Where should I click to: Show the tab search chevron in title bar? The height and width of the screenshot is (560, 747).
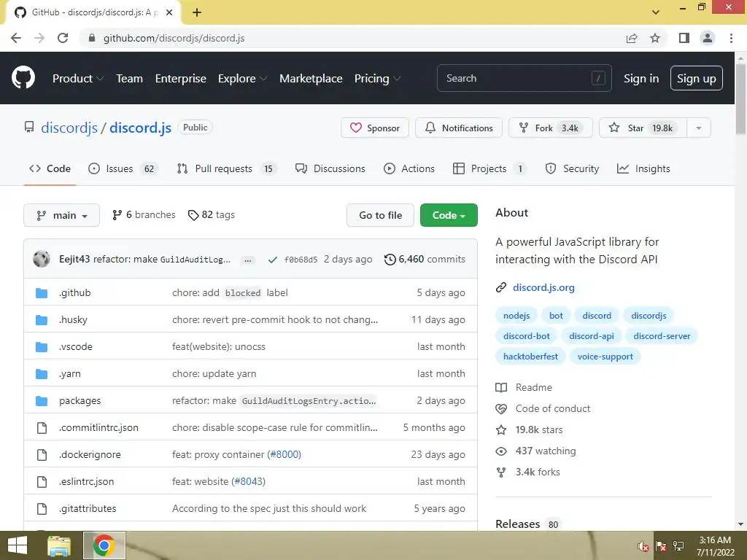pyautogui.click(x=656, y=12)
